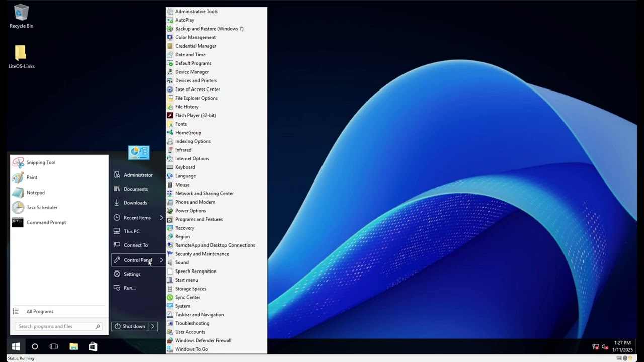Screen dimensions: 644x362
Task: Open Devices and Printers
Action: [216, 80]
